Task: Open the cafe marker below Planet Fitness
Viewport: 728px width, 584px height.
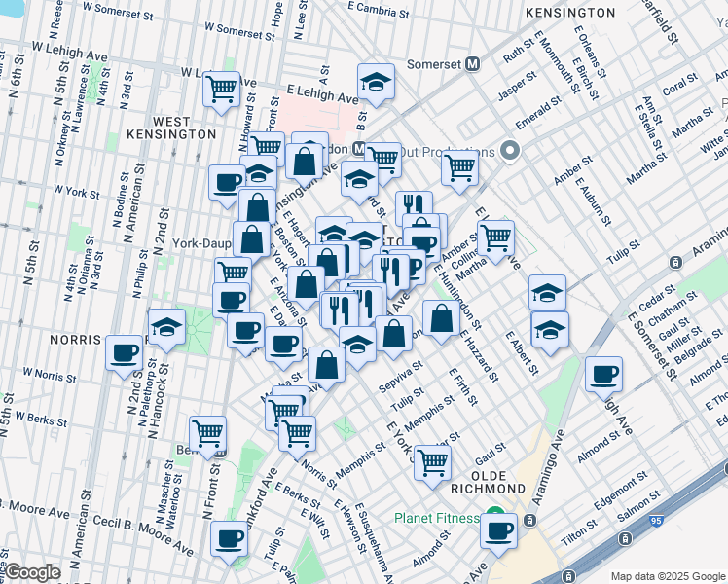Action: tap(498, 531)
